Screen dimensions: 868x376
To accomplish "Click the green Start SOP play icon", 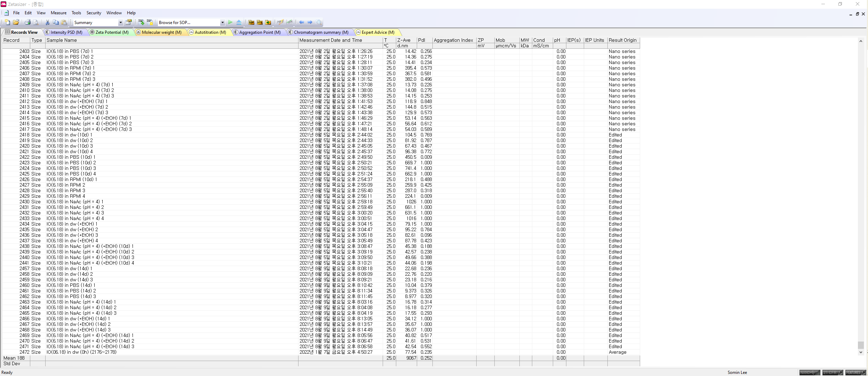I will (230, 22).
